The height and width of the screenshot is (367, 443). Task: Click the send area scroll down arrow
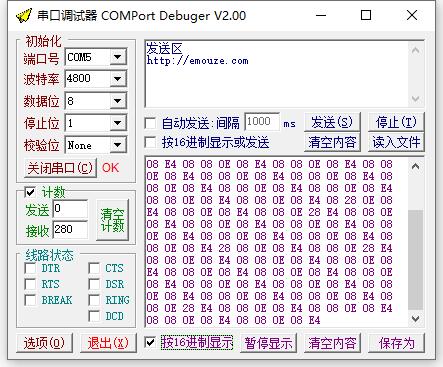pos(415,99)
